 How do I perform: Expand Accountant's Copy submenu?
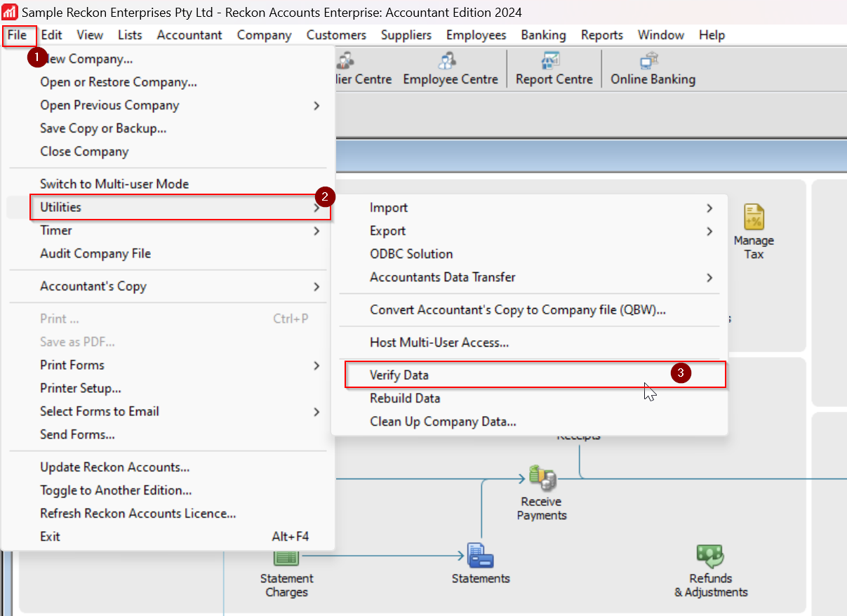pyautogui.click(x=168, y=286)
